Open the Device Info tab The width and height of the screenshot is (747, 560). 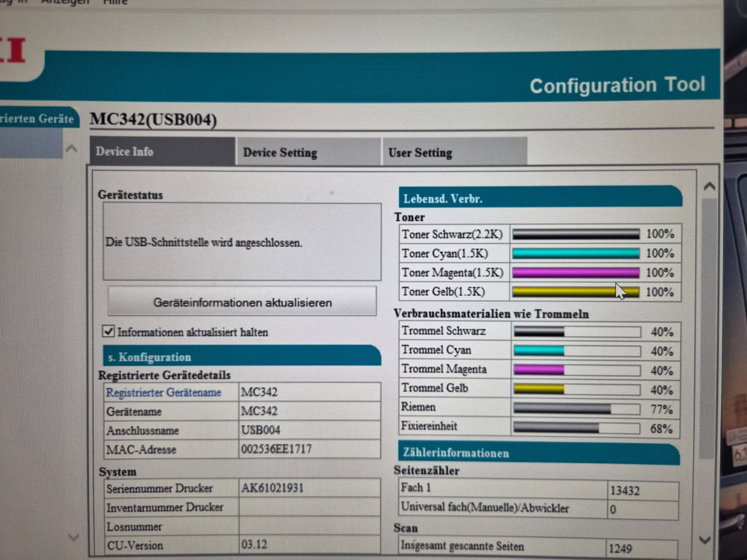(x=162, y=151)
